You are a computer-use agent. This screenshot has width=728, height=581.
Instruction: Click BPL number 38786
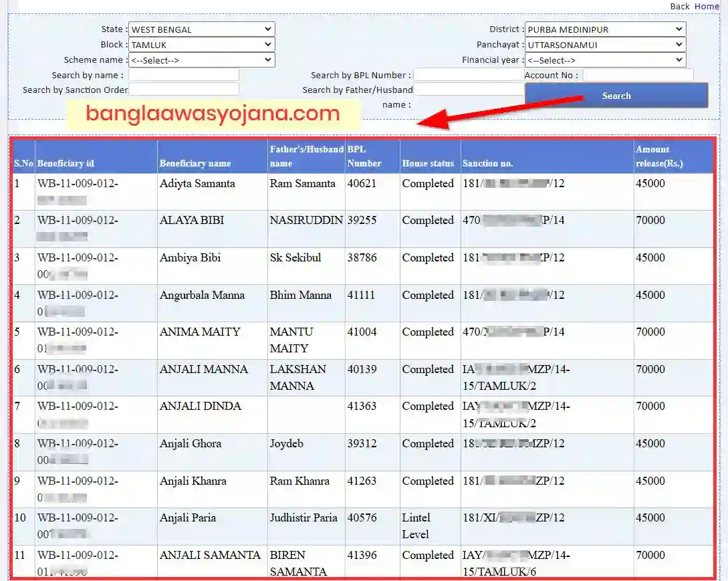tap(362, 258)
